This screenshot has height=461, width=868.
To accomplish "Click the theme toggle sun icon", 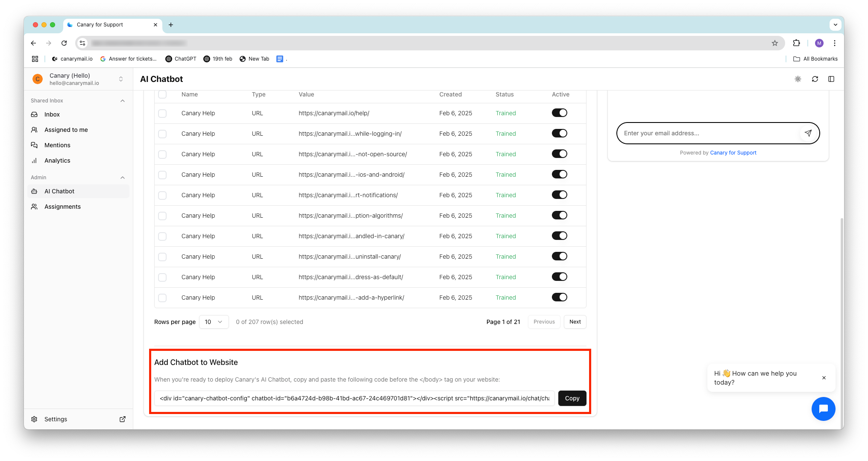I will point(798,79).
